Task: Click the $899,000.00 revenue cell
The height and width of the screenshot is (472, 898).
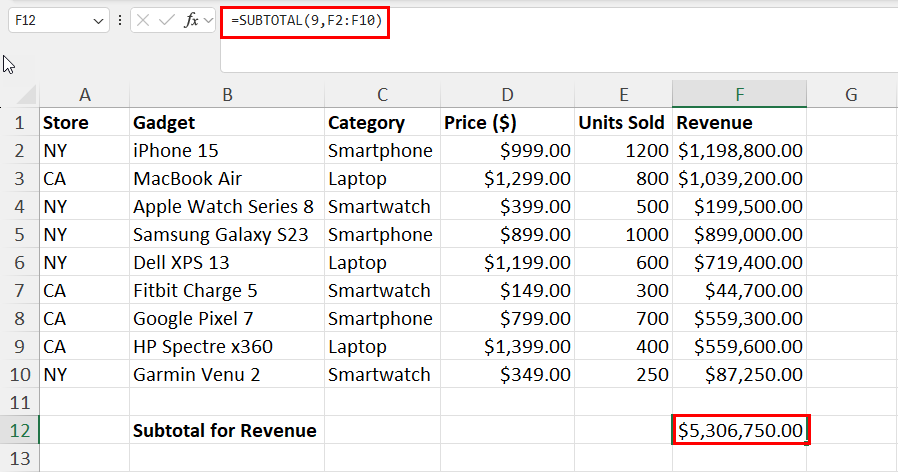Action: pyautogui.click(x=739, y=234)
